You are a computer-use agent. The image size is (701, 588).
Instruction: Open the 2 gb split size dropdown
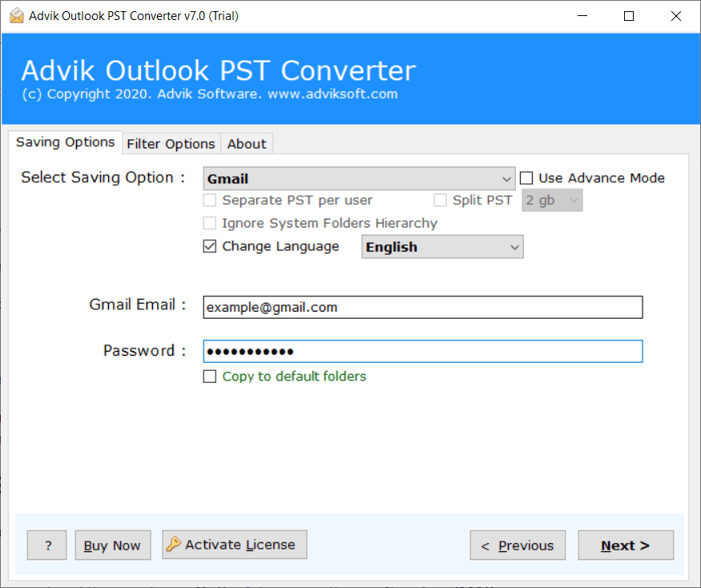(552, 200)
